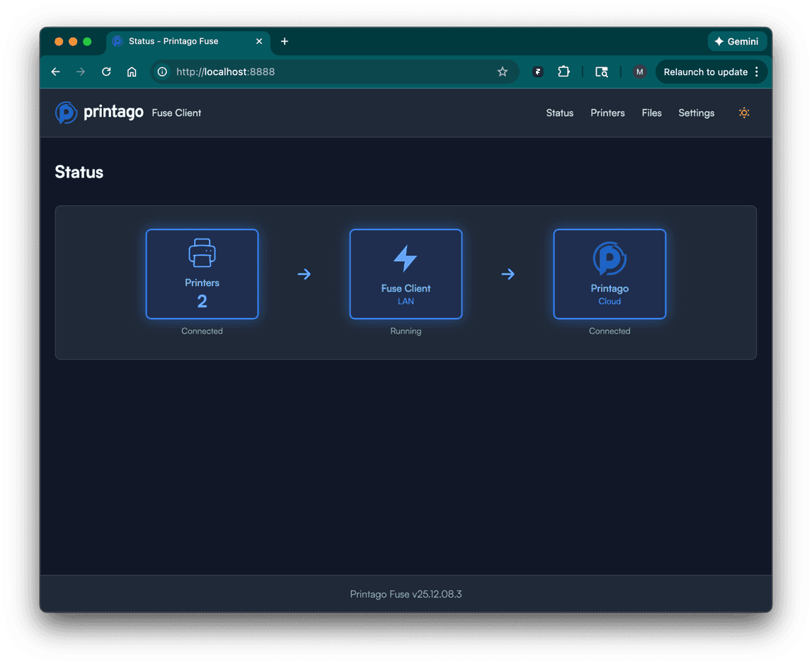Reload the page with refresh icon
812x665 pixels.
tap(106, 72)
